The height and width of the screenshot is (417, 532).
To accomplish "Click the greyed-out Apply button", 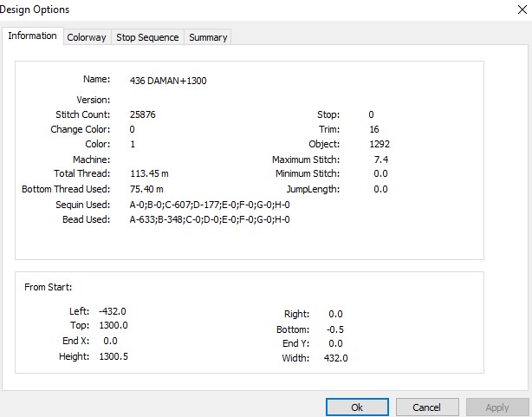I will [497, 407].
